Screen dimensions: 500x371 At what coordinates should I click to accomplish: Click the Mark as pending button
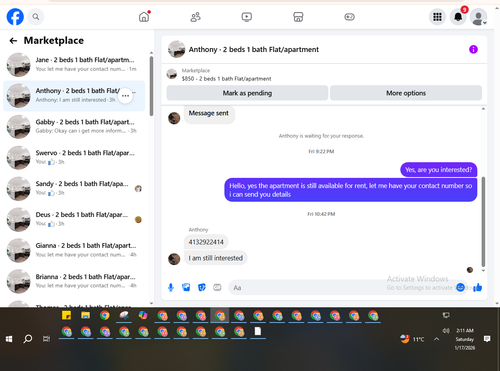click(x=247, y=93)
